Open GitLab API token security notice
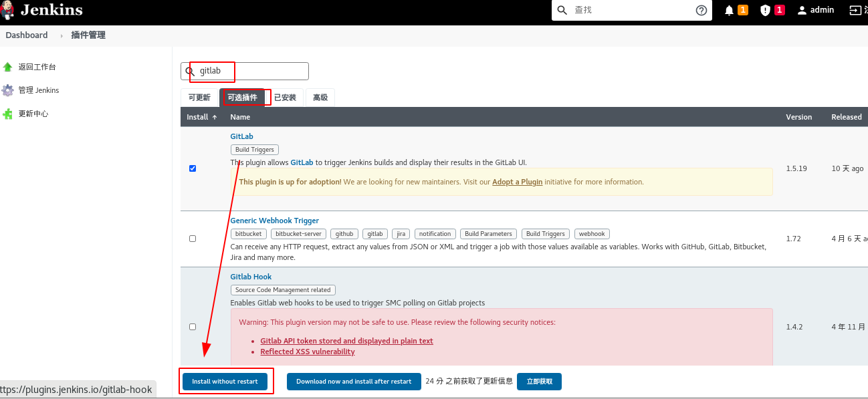Screen dimensions: 868x399 [x=346, y=341]
